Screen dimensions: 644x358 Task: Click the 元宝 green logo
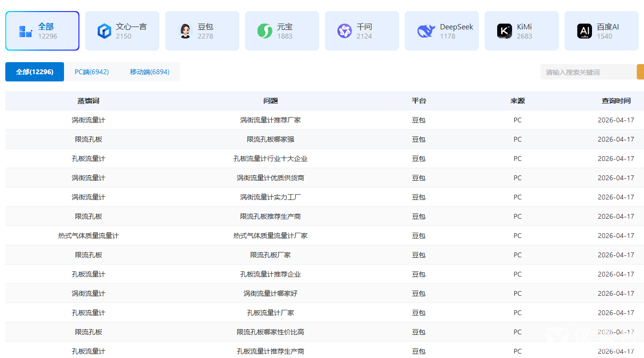coord(265,31)
